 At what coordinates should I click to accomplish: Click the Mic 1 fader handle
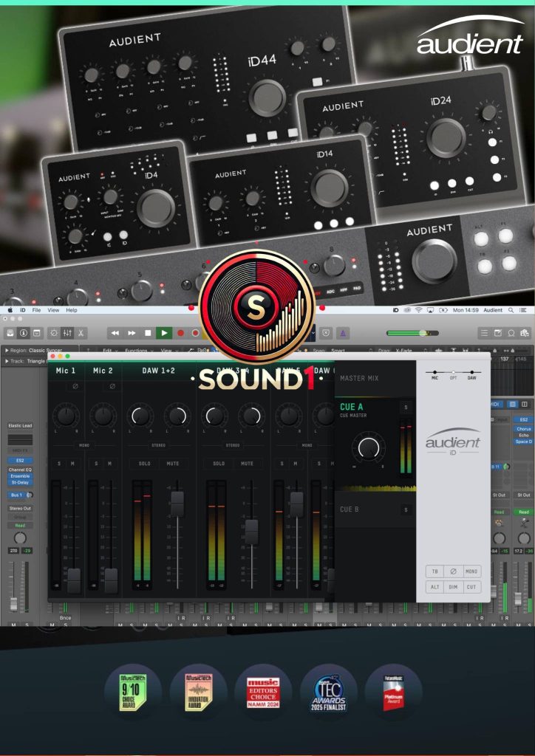pos(74,580)
